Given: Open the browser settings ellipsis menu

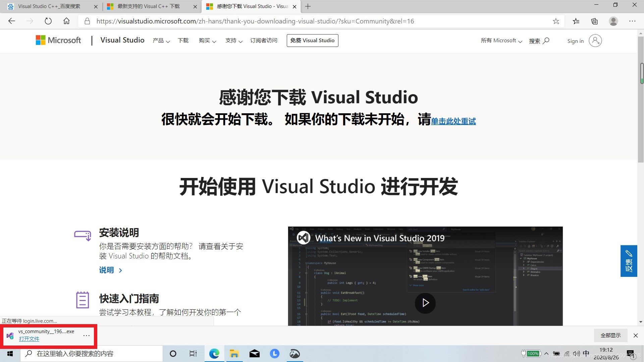Looking at the screenshot, I should pyautogui.click(x=632, y=21).
